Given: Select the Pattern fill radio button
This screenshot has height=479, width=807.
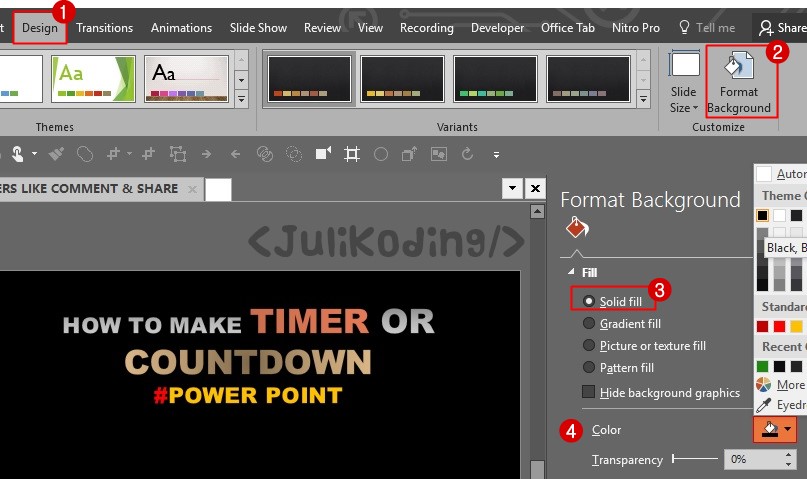Looking at the screenshot, I should coord(589,367).
